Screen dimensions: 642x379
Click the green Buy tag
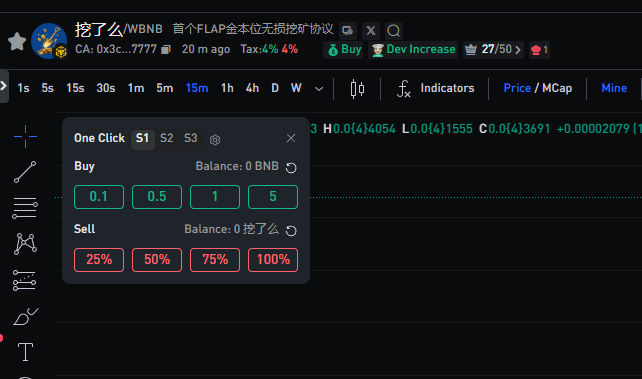tap(344, 50)
